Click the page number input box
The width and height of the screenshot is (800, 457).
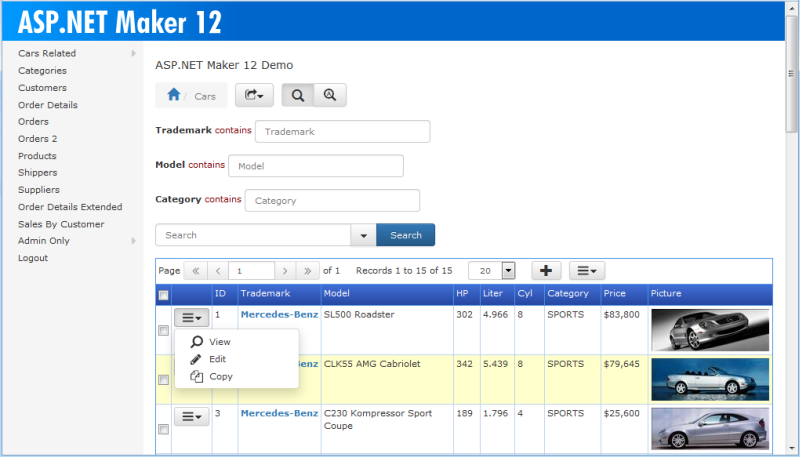coord(252,271)
